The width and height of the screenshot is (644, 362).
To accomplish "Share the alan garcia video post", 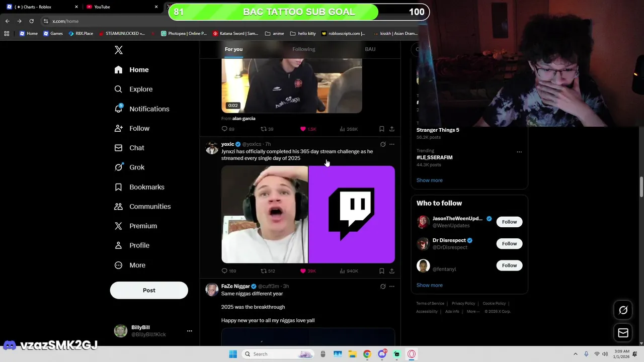I will (392, 129).
